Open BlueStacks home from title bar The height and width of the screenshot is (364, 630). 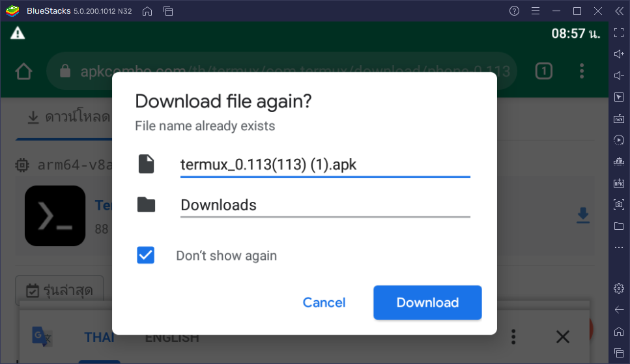point(147,11)
